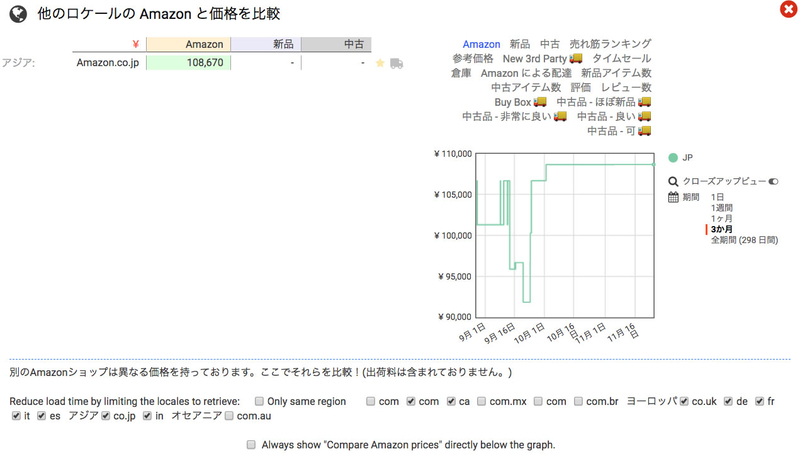Uncheck the fr locale checkbox
Viewport: 800px width, 461px height.
click(760, 401)
